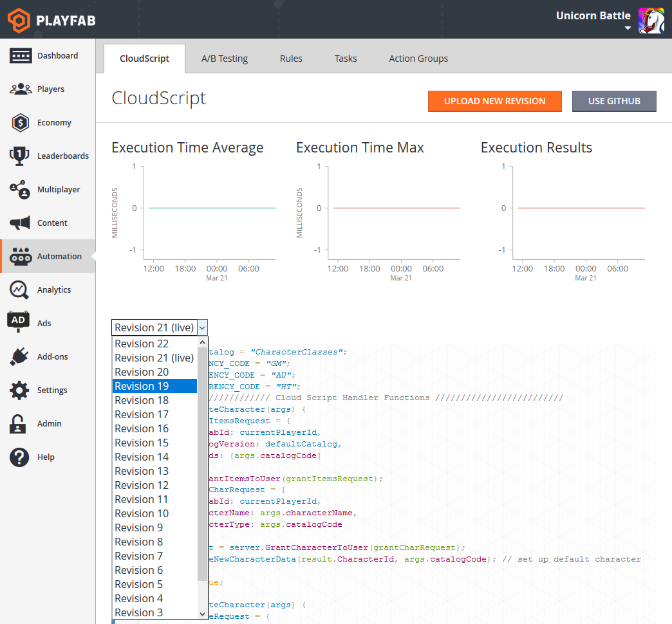
Task: Click the Use GitHub button
Action: (614, 101)
